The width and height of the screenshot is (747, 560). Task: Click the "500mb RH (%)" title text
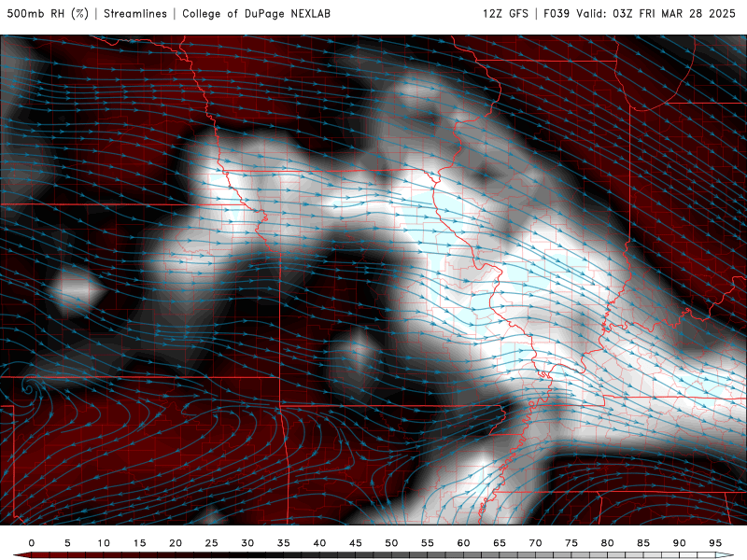pos(48,13)
